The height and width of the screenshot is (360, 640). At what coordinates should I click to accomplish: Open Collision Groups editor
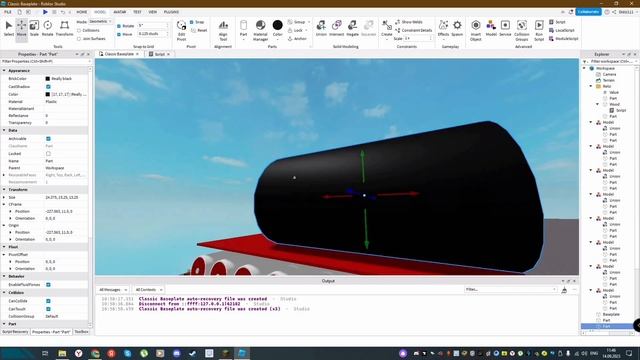point(522,31)
